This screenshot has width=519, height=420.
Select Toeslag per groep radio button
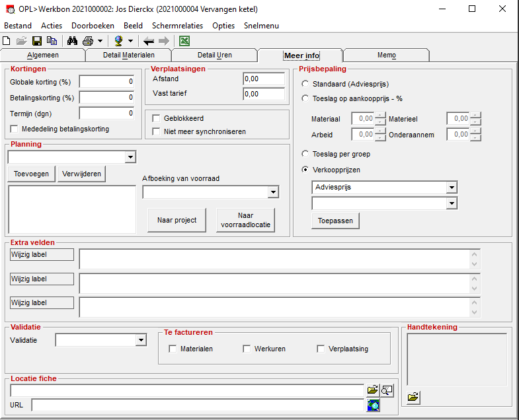tap(305, 154)
